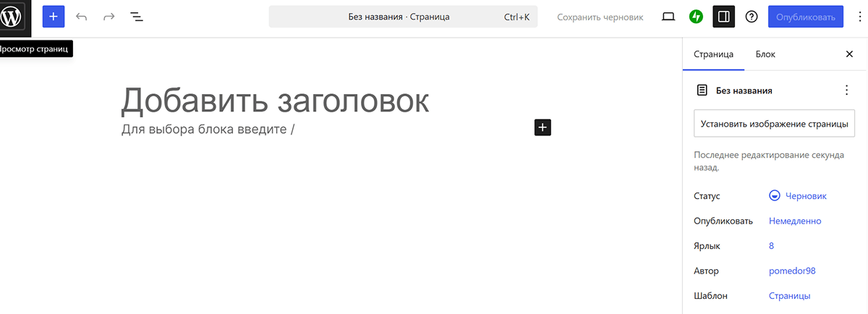The height and width of the screenshot is (314, 868).
Task: Click the Шаблон label
Action: point(710,296)
